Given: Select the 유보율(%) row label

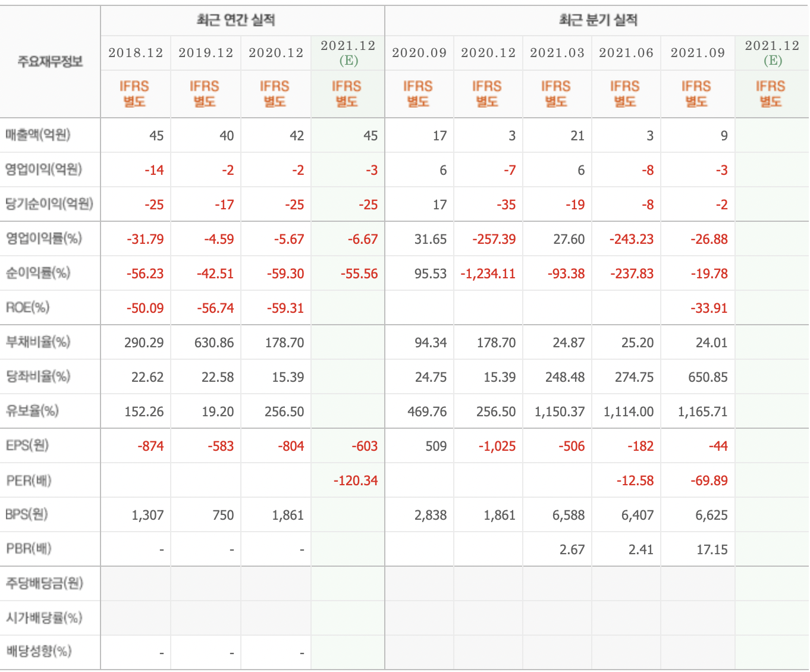Looking at the screenshot, I should (32, 411).
